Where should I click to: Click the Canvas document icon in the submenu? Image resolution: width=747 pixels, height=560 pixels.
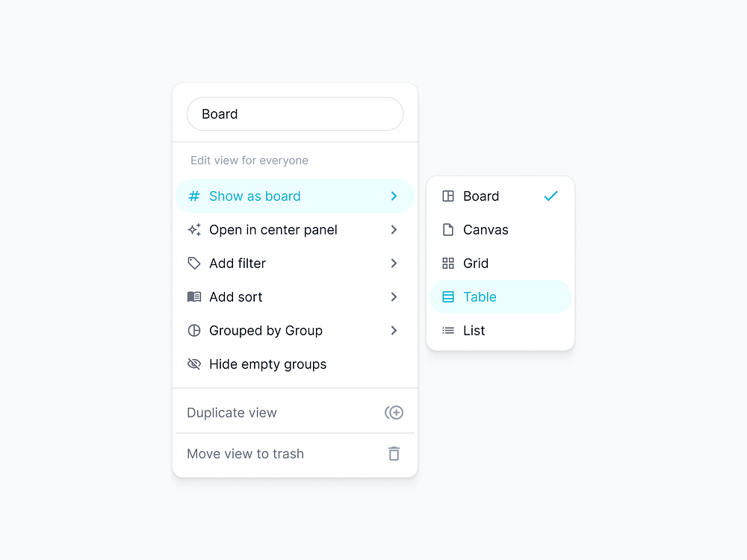click(x=447, y=229)
